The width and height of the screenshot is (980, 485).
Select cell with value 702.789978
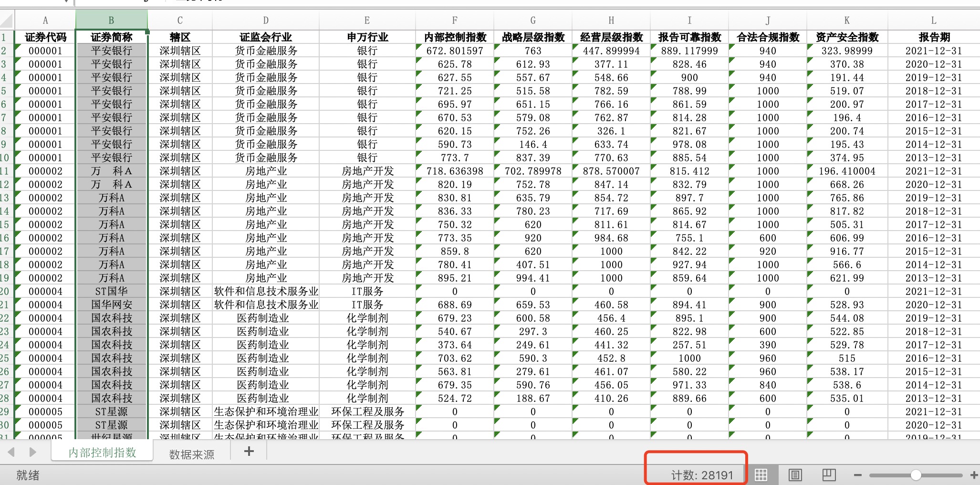point(533,171)
